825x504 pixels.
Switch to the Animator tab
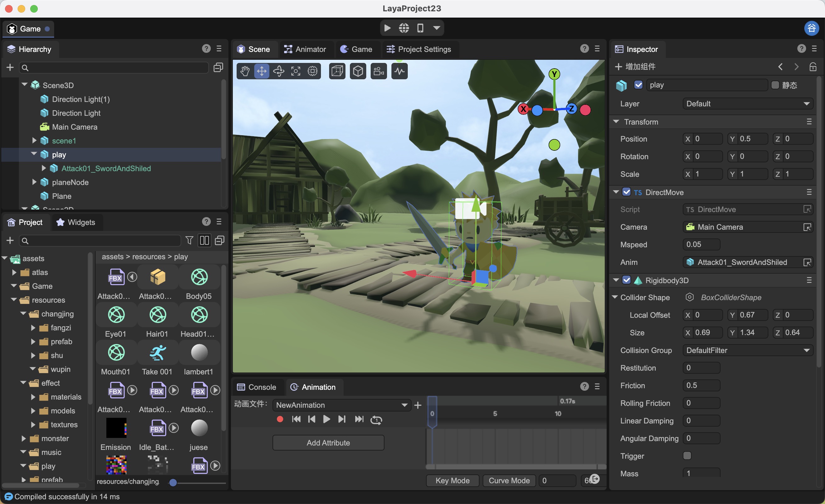click(x=305, y=49)
